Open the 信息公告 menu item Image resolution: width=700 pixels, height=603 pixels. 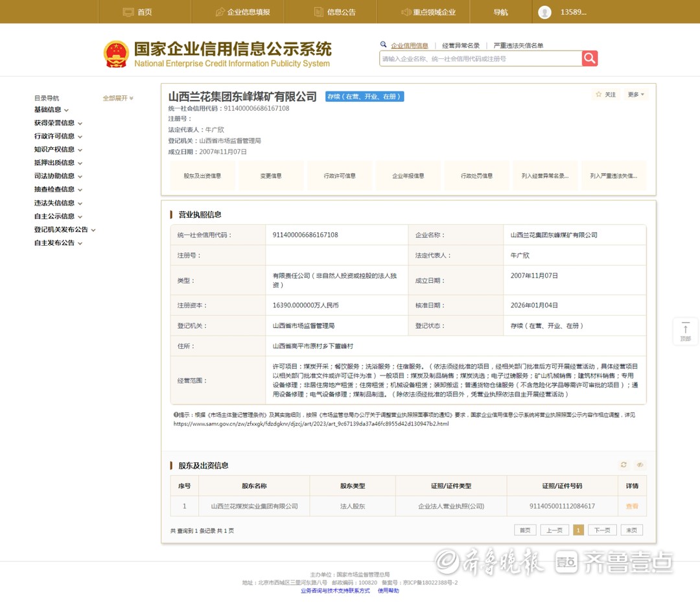click(x=335, y=12)
